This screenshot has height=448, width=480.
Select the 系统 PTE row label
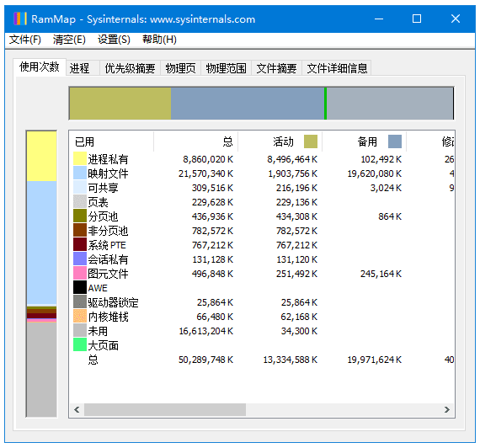(x=107, y=245)
